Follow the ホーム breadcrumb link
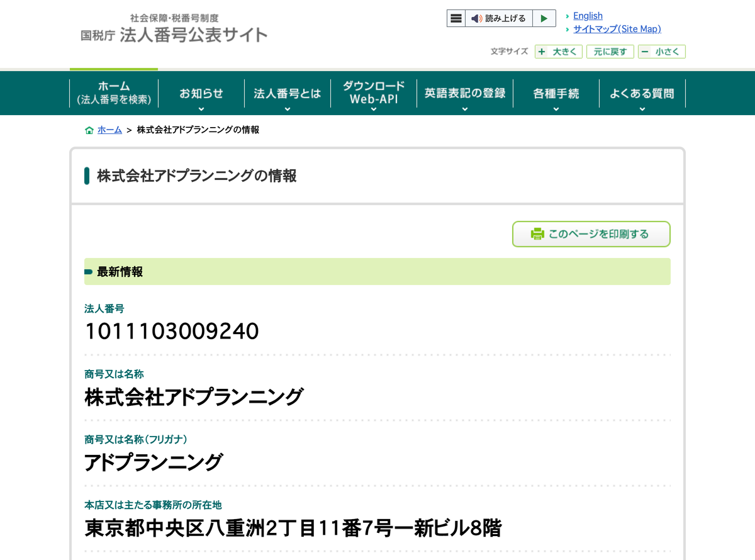Viewport: 755px width, 560px height. point(109,130)
